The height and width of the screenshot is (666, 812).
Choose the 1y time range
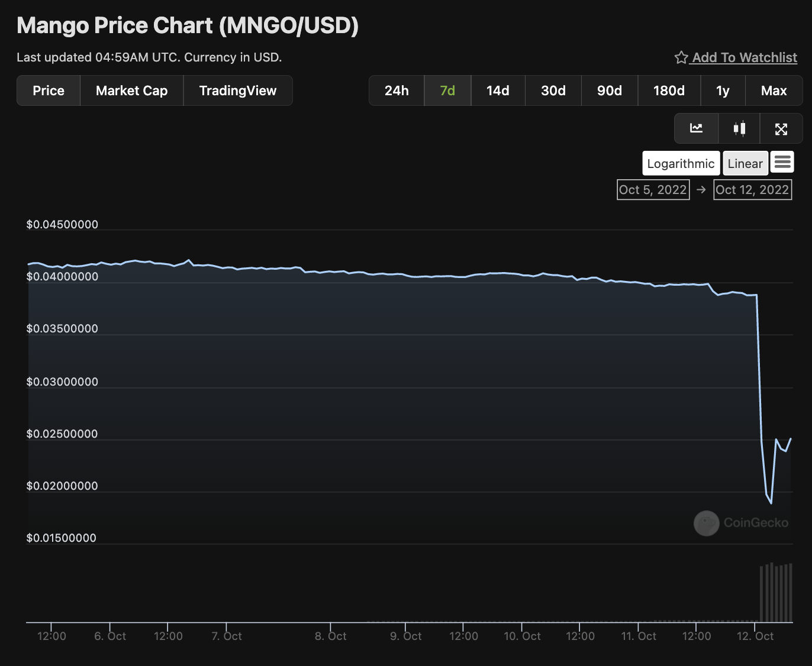723,90
